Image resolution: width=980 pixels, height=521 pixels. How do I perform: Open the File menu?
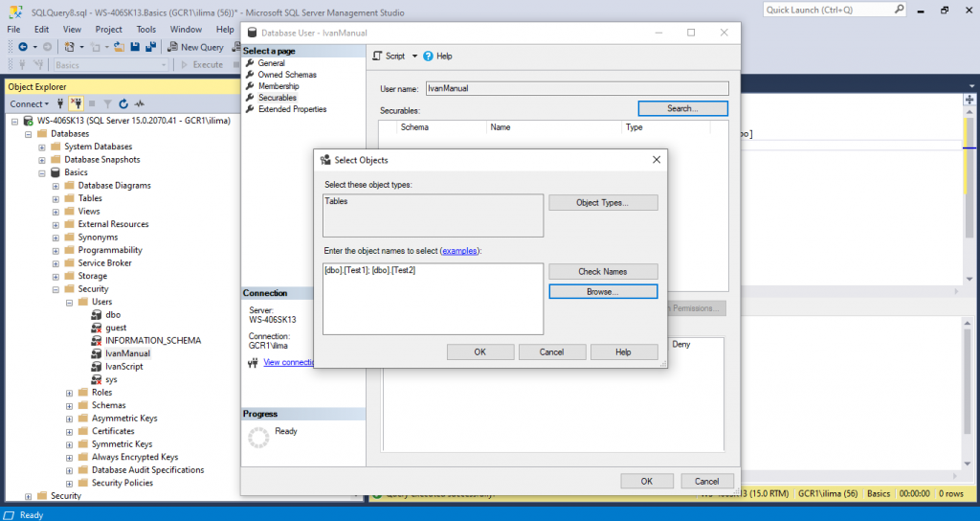click(13, 30)
